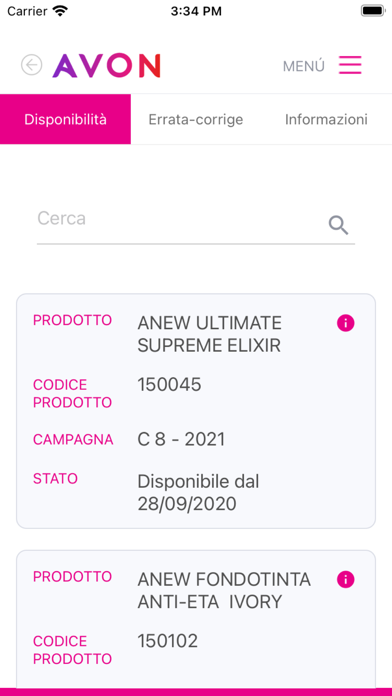Screen dimensions: 392x696
Task: Open the Informazioni tab
Action: (326, 119)
